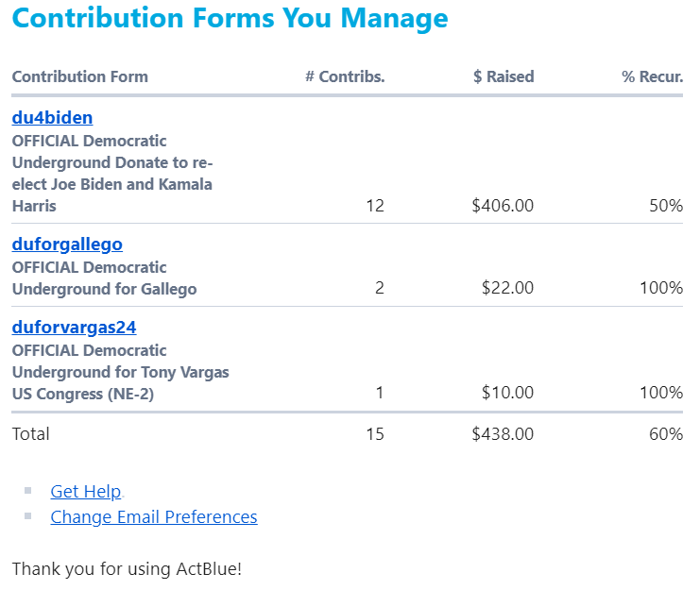Open the du4biden contribution form link

point(52,118)
